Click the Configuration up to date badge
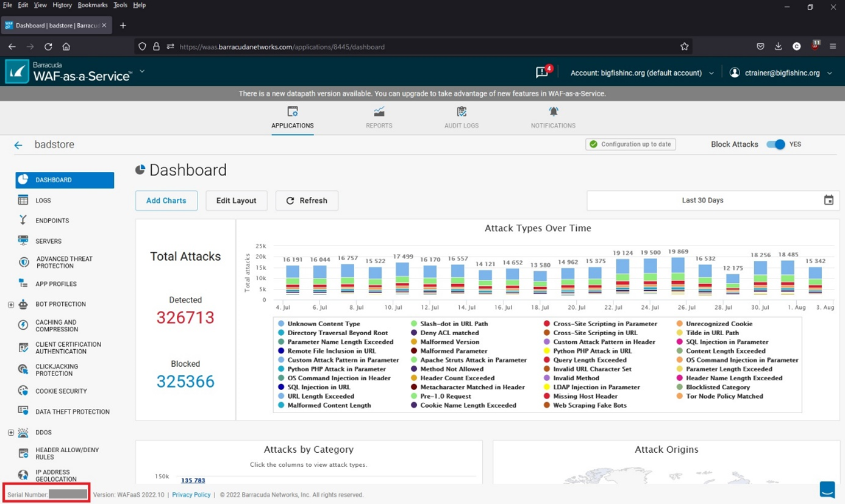Screen dimensions: 845x504 click(630, 144)
